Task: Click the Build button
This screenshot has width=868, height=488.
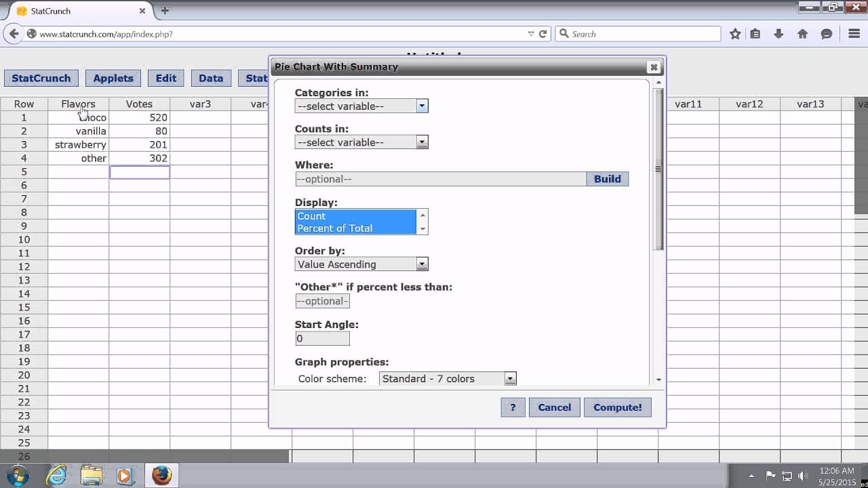Action: (x=608, y=179)
